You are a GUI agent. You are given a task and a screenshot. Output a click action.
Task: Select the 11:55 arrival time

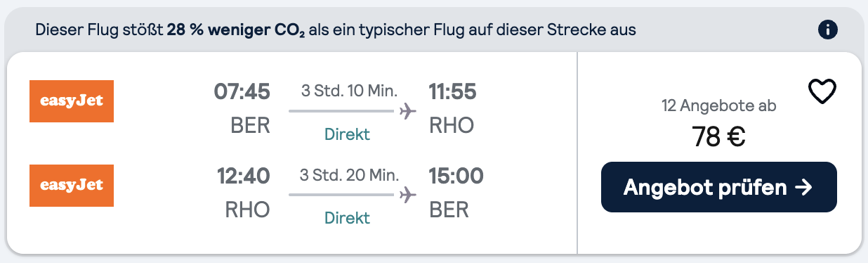pos(453,91)
